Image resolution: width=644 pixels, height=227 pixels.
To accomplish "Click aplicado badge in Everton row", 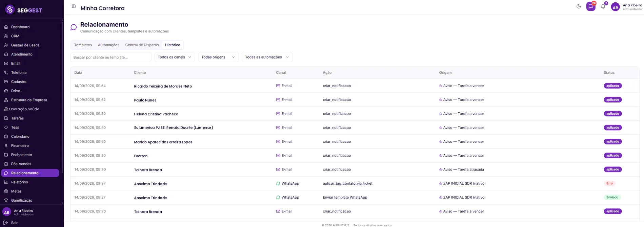I will [612, 156].
